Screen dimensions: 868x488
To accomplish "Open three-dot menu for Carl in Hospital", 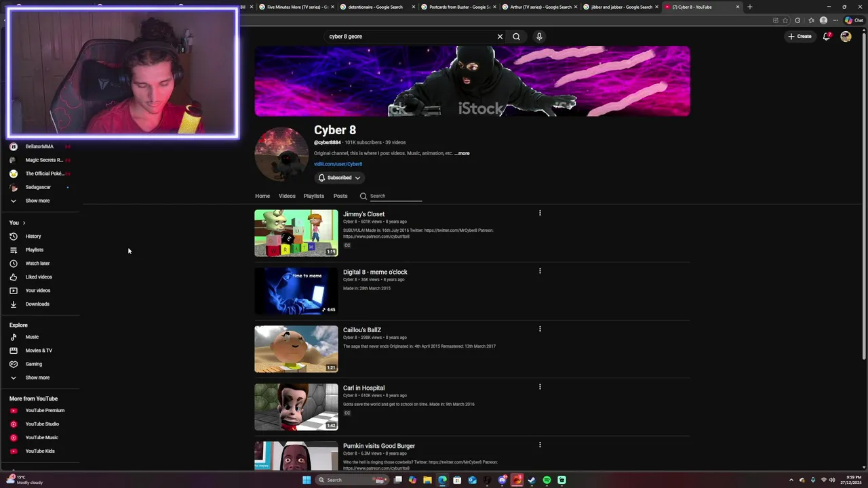I will (540, 387).
